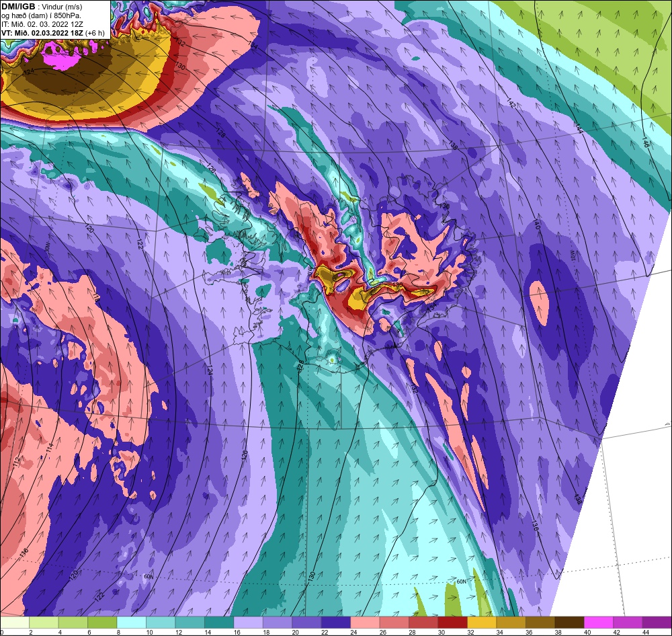Click the '144' height contour label
The width and height of the screenshot is (672, 636).
579,128
